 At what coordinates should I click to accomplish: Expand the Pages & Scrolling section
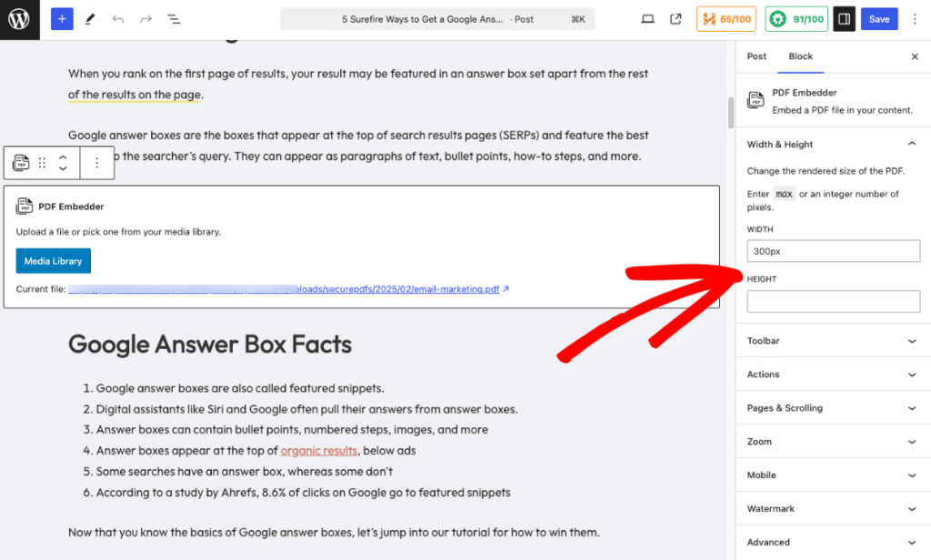tap(912, 408)
